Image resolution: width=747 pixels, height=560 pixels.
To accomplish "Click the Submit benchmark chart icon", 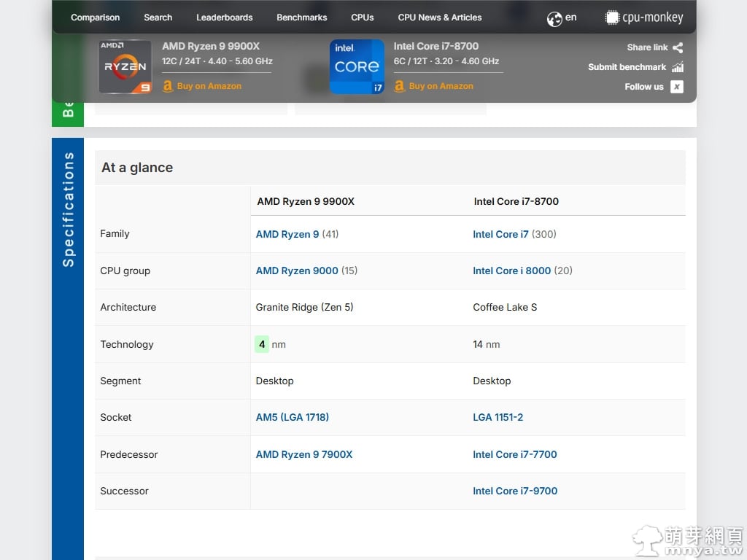I will coord(678,67).
